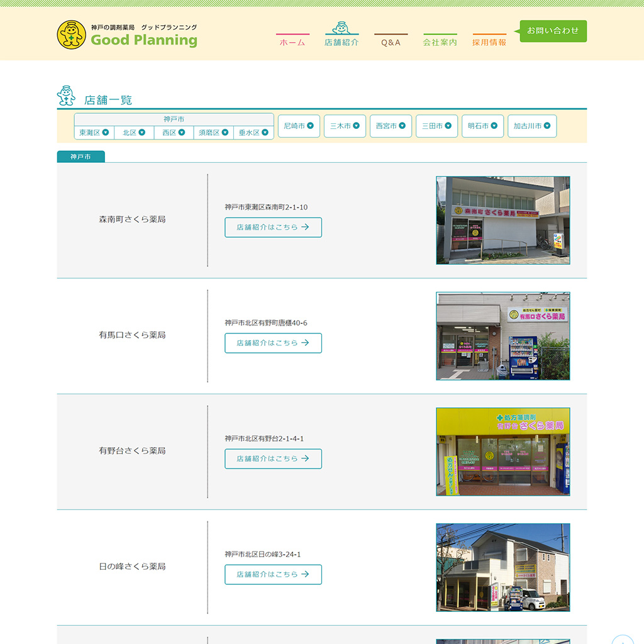Jump to 加古川市 store section
The image size is (644, 644).
[x=532, y=126]
